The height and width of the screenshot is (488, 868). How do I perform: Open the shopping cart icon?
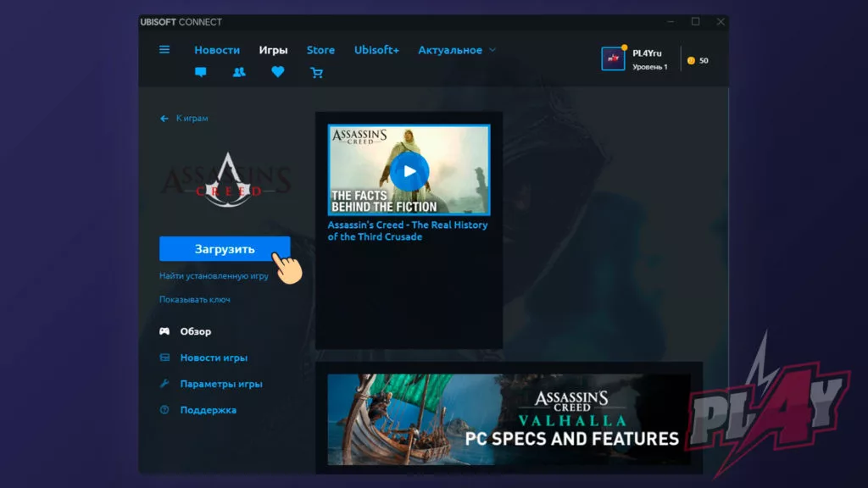coord(317,73)
